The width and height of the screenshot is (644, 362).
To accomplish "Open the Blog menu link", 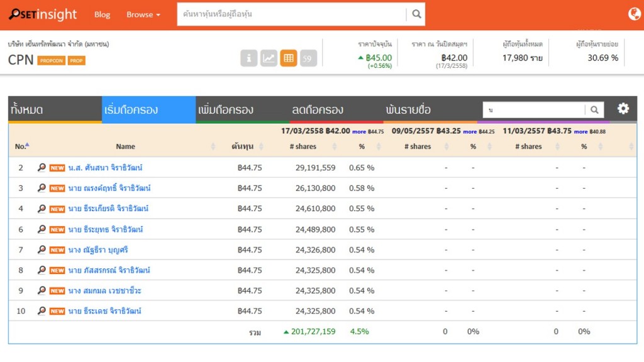I will coord(102,14).
